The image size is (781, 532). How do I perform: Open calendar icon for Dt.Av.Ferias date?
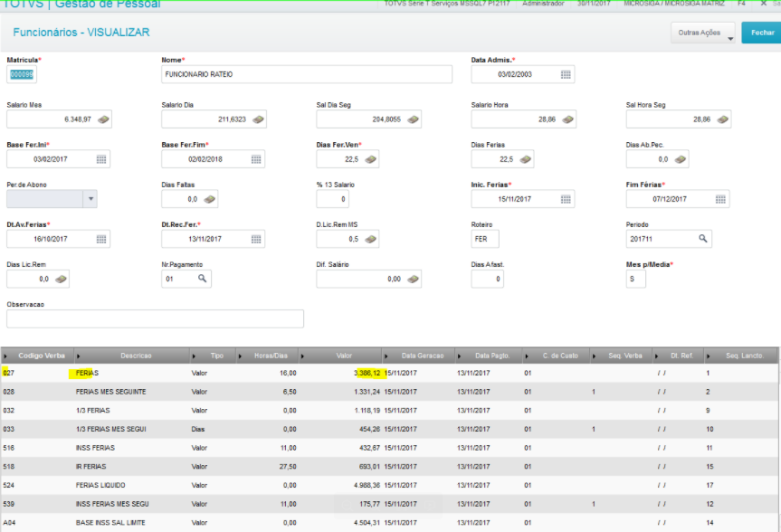(x=101, y=239)
